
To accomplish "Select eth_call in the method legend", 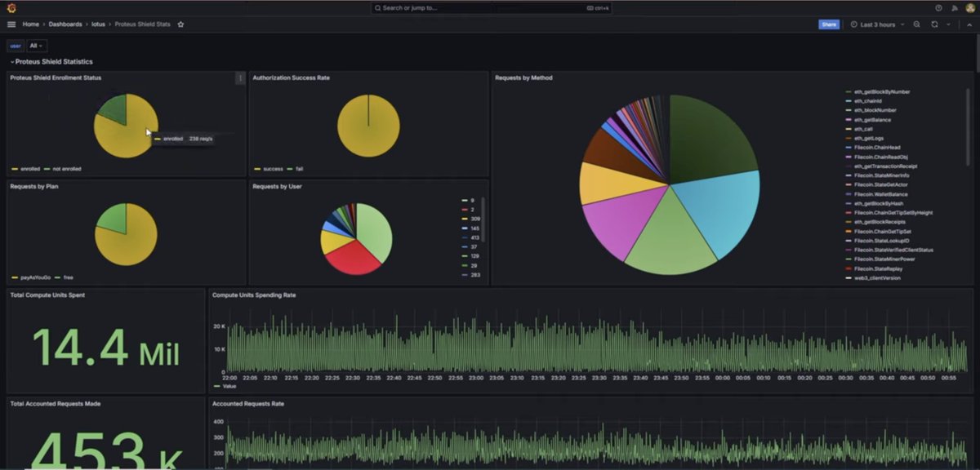I will (x=864, y=129).
